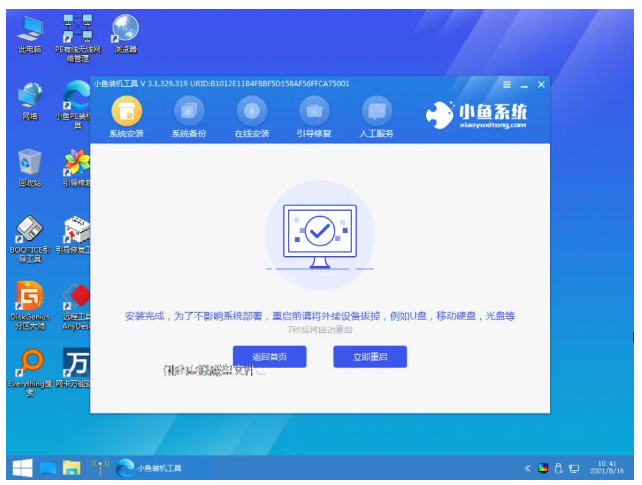Click the monitor checkmark completion graphic
The height and width of the screenshot is (485, 642).
click(320, 236)
